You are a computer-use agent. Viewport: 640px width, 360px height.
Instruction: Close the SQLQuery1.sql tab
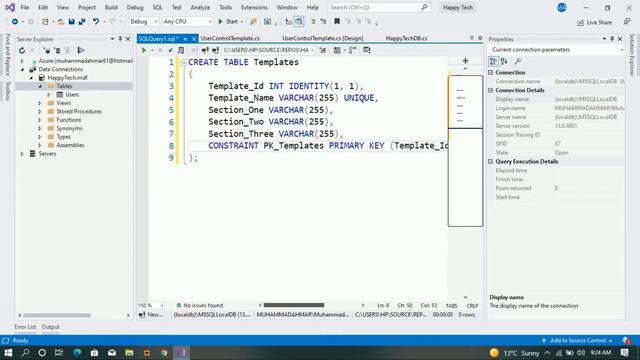click(194, 39)
